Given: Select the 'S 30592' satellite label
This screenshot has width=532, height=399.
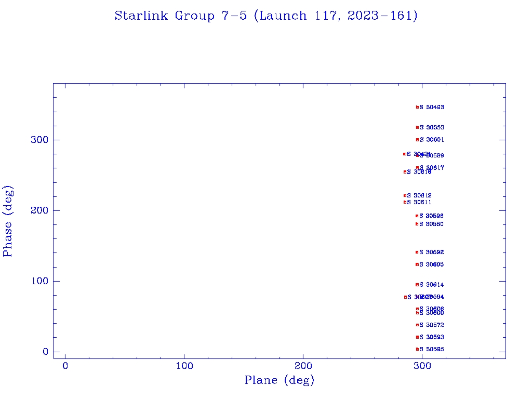Looking at the screenshot, I should tap(432, 252).
